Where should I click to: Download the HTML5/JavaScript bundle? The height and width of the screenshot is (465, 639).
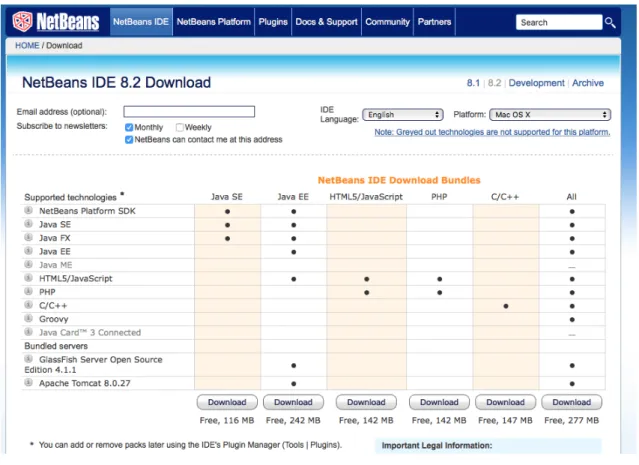coord(366,402)
